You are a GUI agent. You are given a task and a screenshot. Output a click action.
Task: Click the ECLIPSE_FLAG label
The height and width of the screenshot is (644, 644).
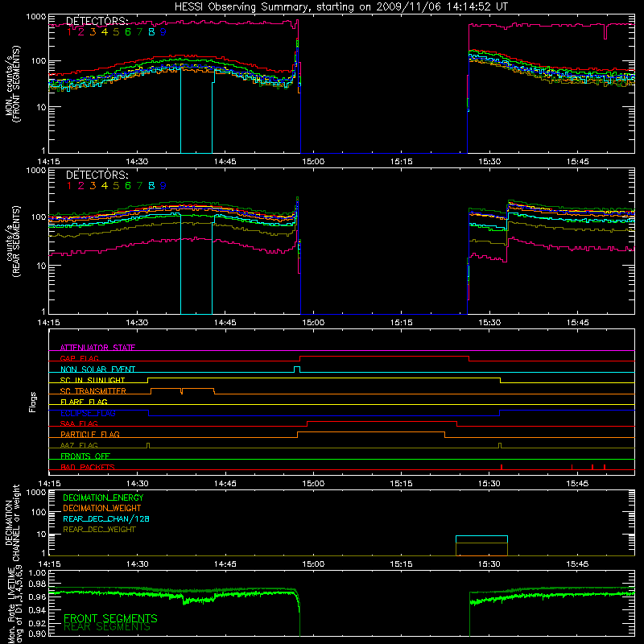point(88,413)
